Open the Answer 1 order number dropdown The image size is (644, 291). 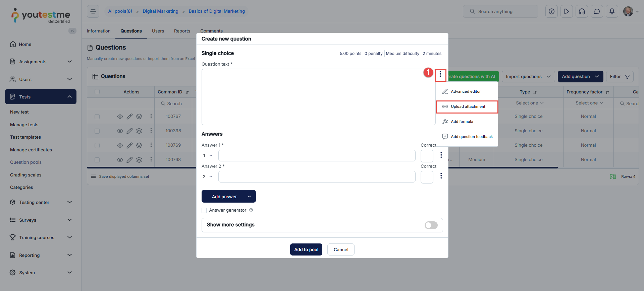click(x=208, y=156)
